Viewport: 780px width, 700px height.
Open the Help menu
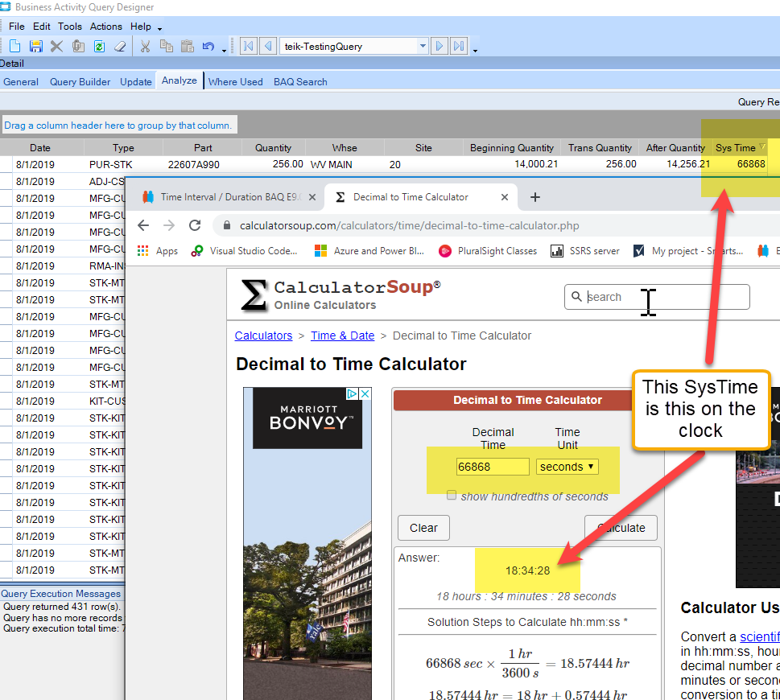click(x=141, y=27)
